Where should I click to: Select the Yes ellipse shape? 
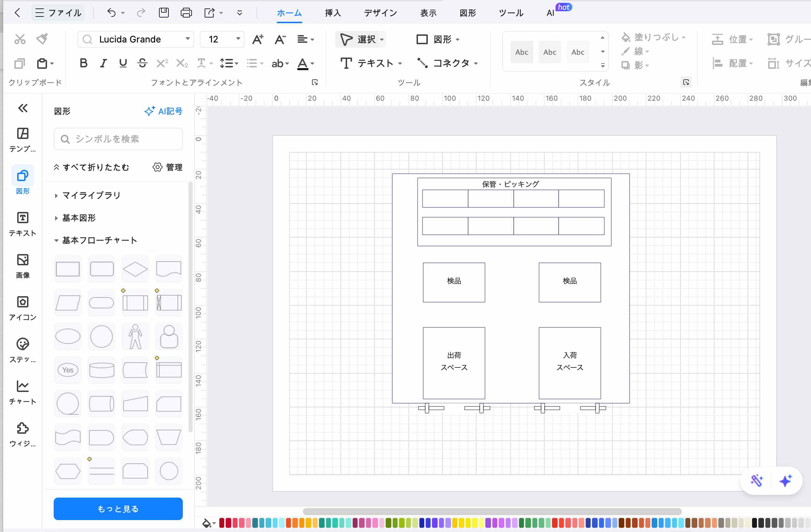pos(68,370)
